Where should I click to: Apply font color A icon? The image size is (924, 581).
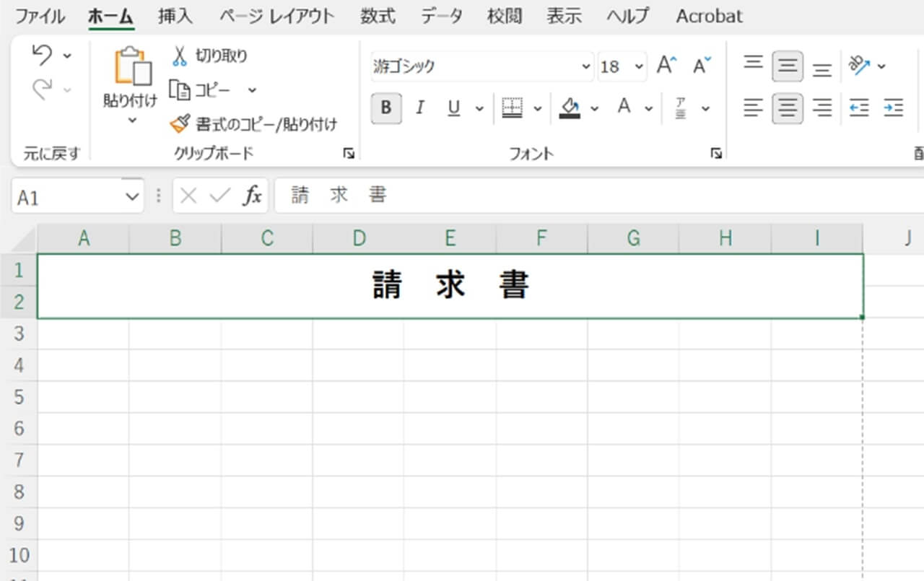point(624,108)
